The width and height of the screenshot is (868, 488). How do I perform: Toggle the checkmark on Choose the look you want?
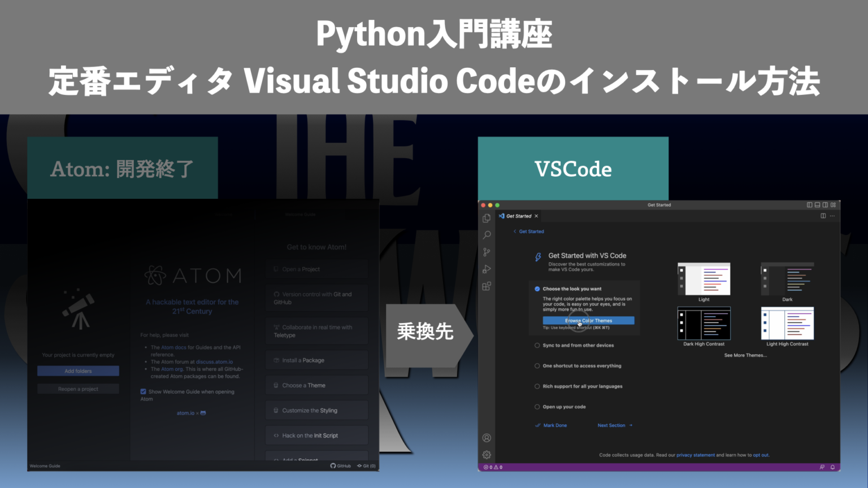tap(537, 289)
